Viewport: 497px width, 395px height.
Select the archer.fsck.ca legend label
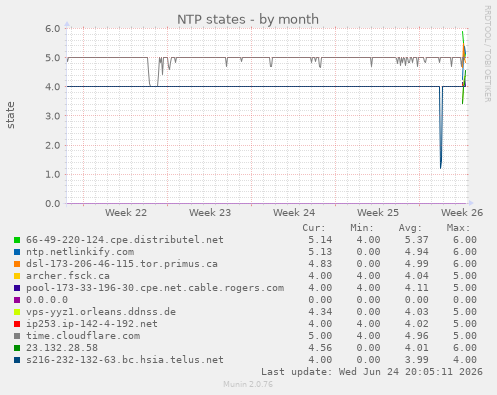point(68,276)
